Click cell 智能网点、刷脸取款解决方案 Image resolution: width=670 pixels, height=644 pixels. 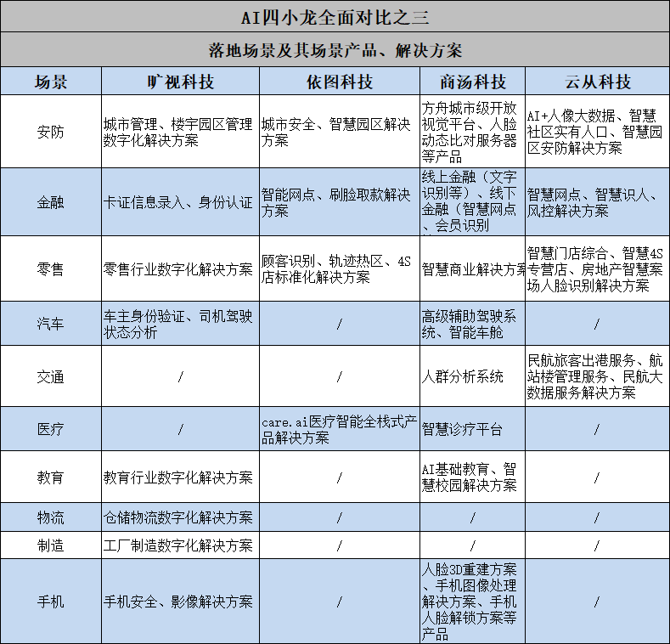(x=340, y=202)
